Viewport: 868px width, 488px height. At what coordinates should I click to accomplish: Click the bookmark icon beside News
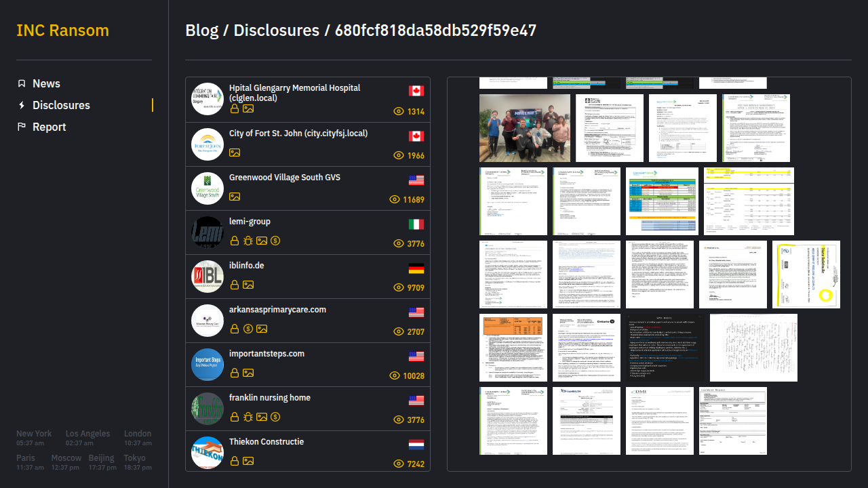(22, 83)
